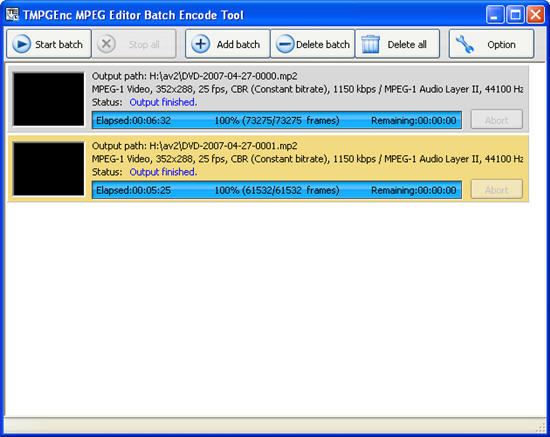Click the second job's progress bar

click(277, 190)
